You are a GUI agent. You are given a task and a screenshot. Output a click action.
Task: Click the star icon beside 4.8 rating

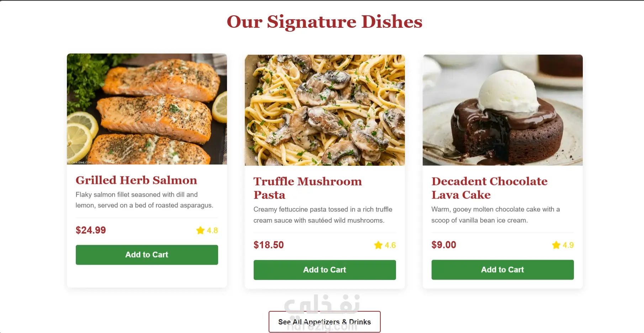pyautogui.click(x=200, y=231)
